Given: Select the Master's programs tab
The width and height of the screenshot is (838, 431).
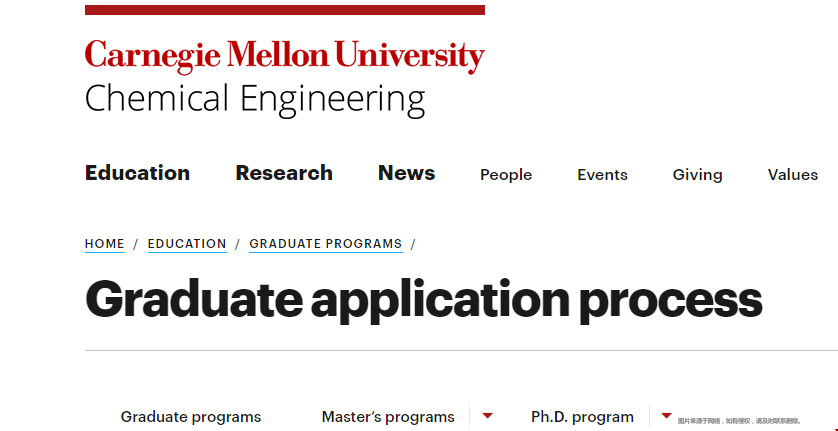Looking at the screenshot, I should click(x=388, y=417).
